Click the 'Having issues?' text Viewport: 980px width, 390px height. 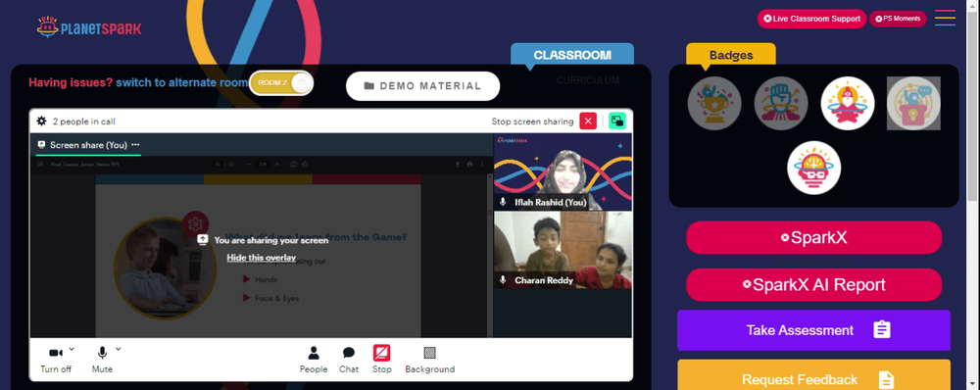click(71, 82)
